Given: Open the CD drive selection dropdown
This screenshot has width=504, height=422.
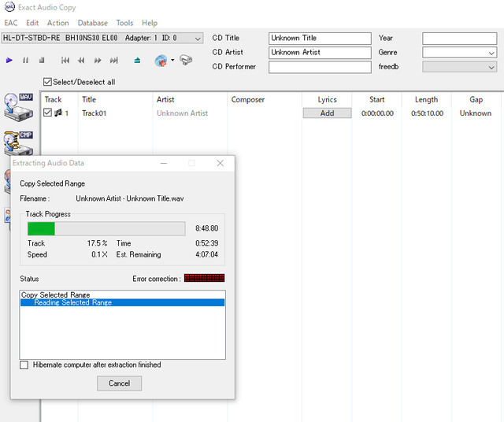Looking at the screenshot, I should [x=198, y=39].
